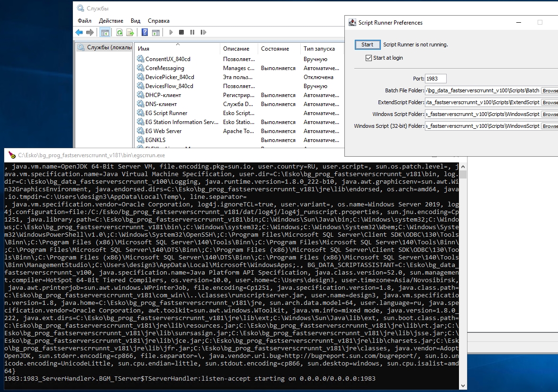Screen dimensions: 558x392
Task: Click Browse next to ExtendScript Folder
Action: point(550,102)
